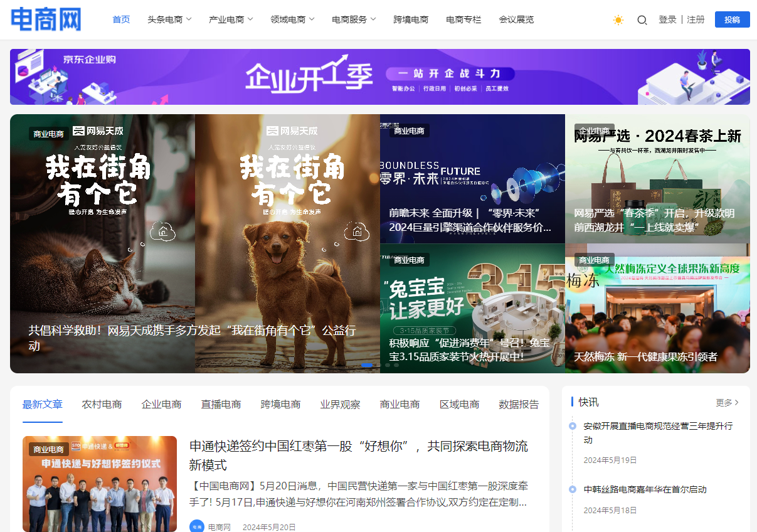Switch to the 跨境电商 article tab
The image size is (757, 532).
[280, 405]
